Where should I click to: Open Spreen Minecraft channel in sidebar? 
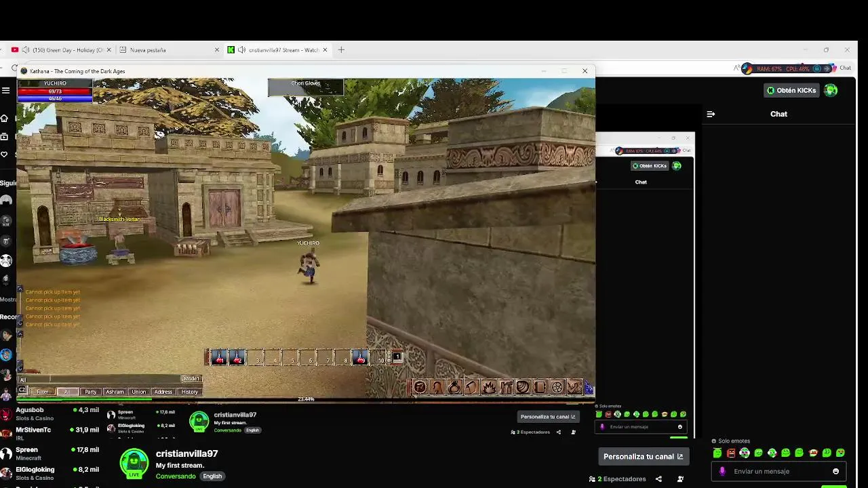50,453
